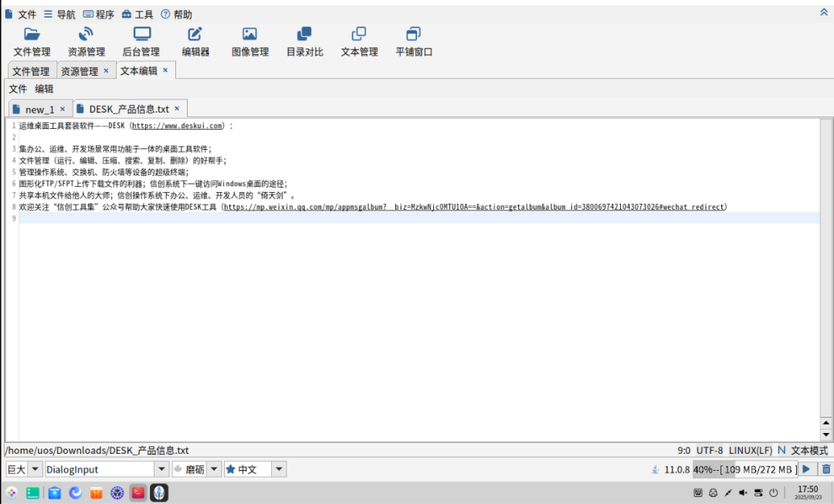Switch to the 资源管理 tab
Image resolution: width=834 pixels, height=504 pixels.
[80, 71]
